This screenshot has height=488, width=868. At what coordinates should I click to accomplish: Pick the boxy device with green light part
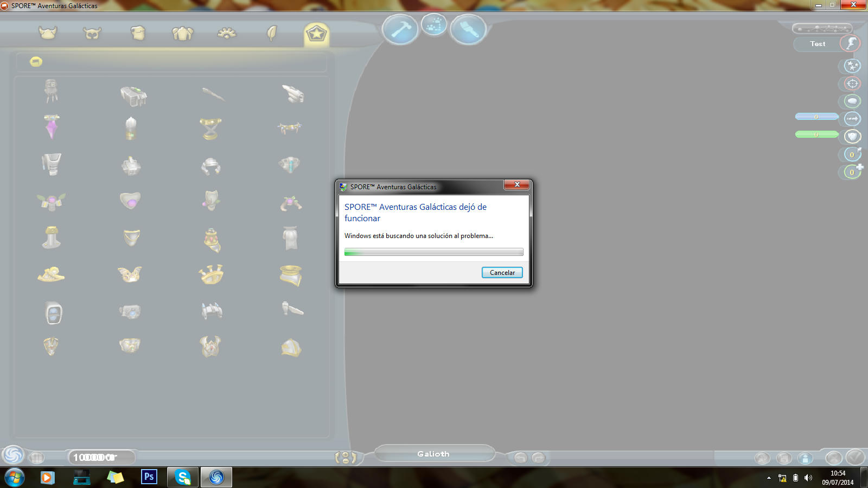click(x=133, y=96)
